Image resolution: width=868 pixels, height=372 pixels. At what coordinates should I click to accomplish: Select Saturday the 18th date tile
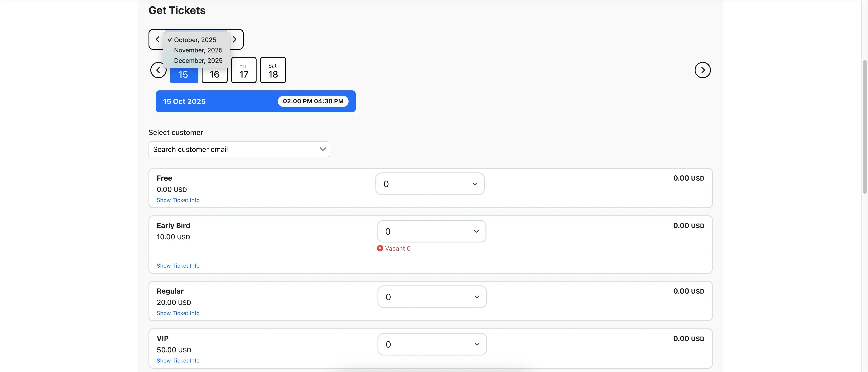coord(273,70)
